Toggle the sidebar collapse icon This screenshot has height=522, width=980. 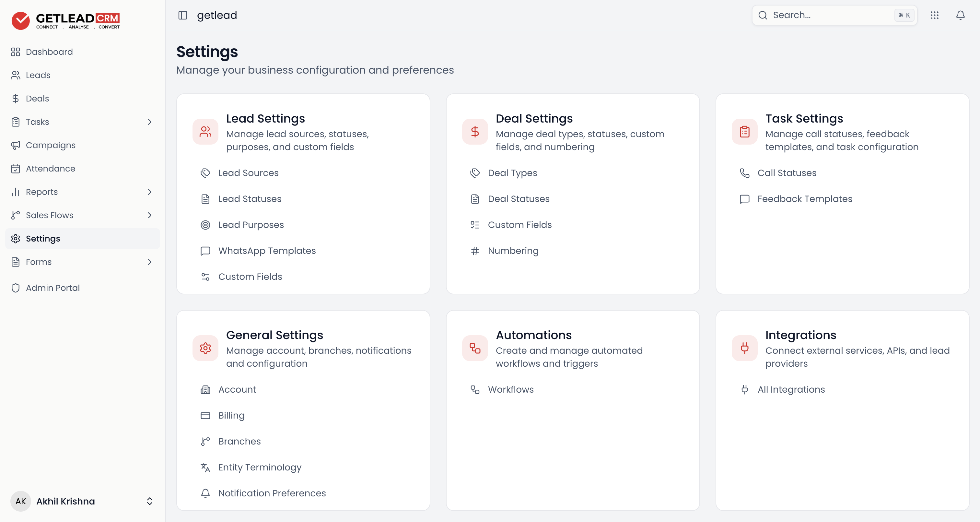182,15
